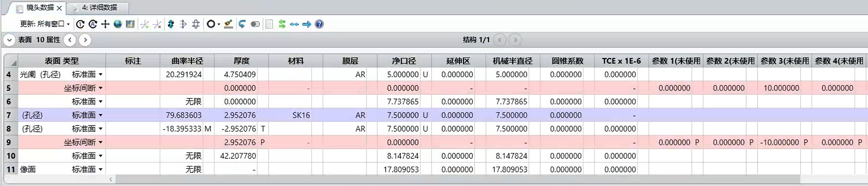The height and width of the screenshot is (186, 868).
Task: Click the white page document icon
Action: pos(269,24)
